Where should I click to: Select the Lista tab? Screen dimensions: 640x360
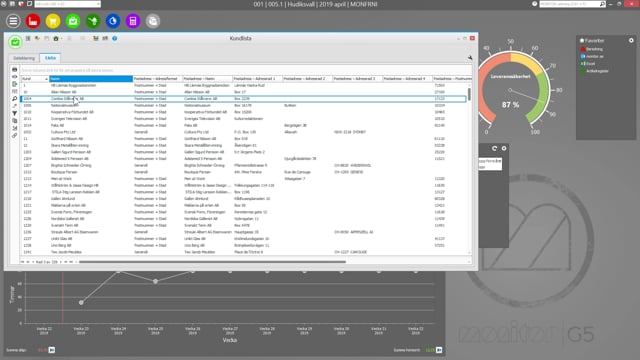50,58
